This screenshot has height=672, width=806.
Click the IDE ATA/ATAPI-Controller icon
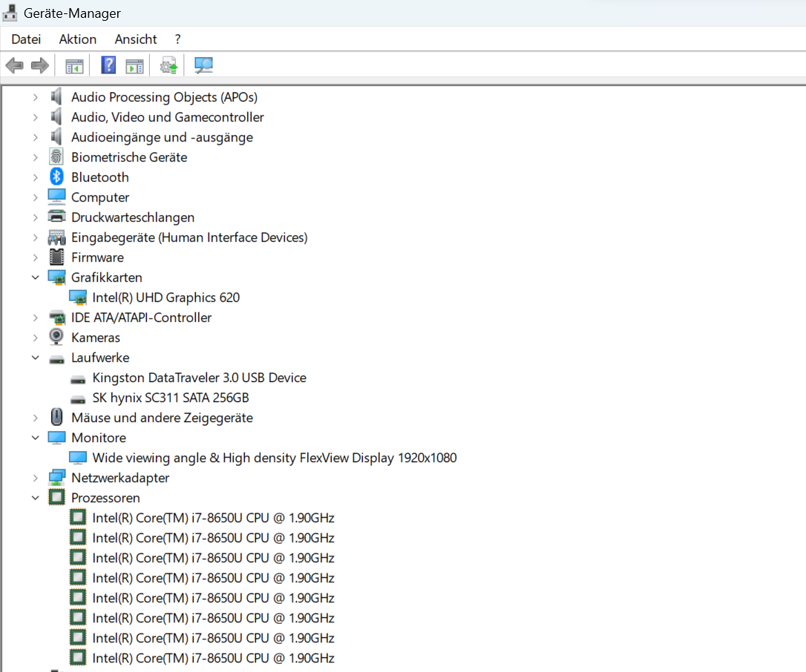tap(56, 317)
